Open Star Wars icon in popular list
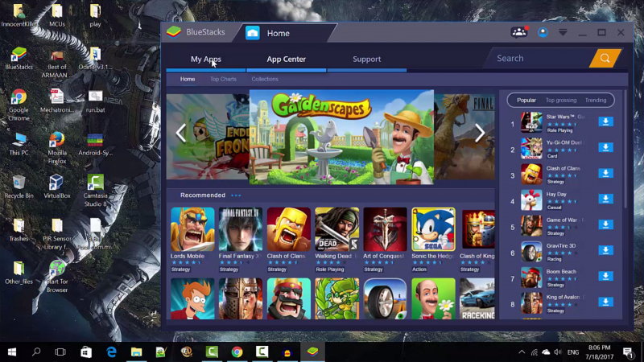644x362 pixels. click(531, 122)
